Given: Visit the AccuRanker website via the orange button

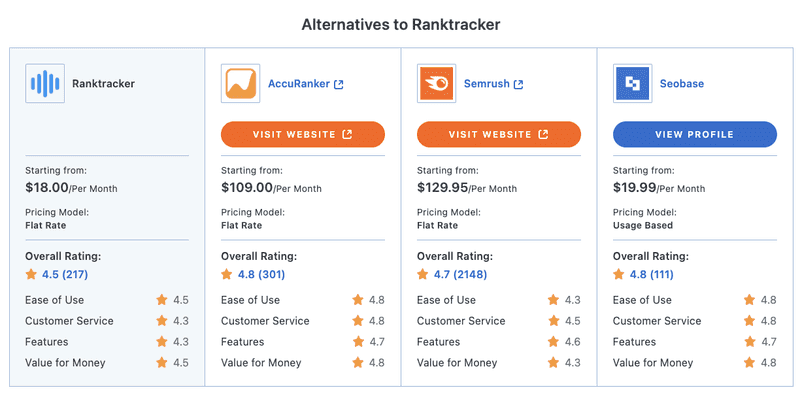Looking at the screenshot, I should [303, 134].
